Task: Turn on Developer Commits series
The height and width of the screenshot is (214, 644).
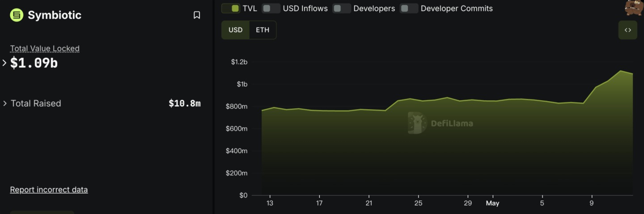Action: point(409,9)
